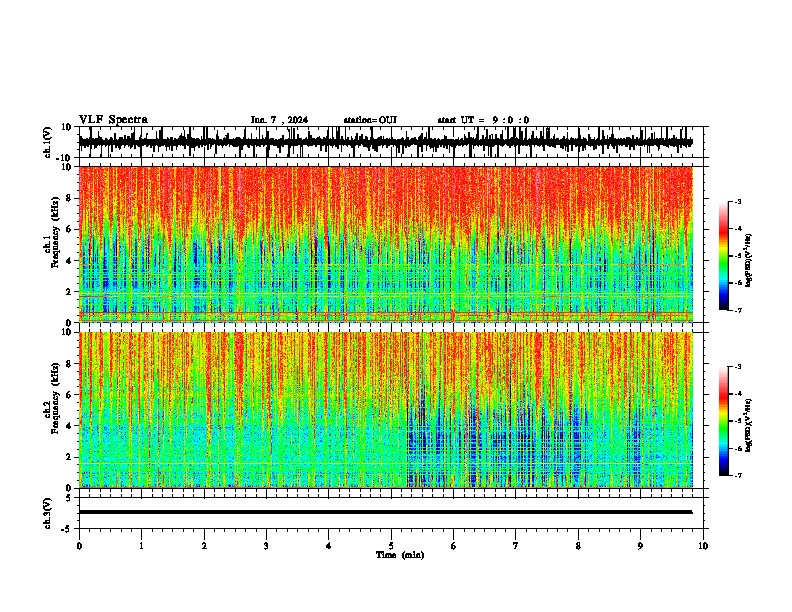
Task: Click the "7" tick on the time axis
Action: click(516, 546)
